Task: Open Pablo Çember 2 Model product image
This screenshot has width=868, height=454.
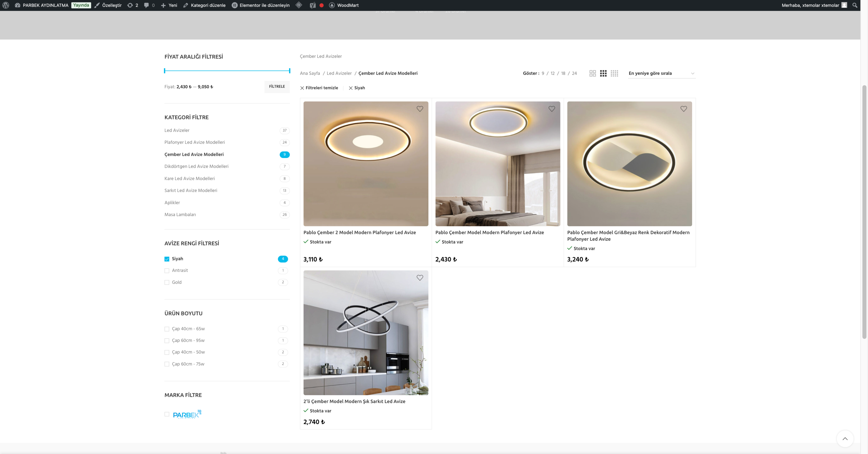Action: click(x=366, y=164)
